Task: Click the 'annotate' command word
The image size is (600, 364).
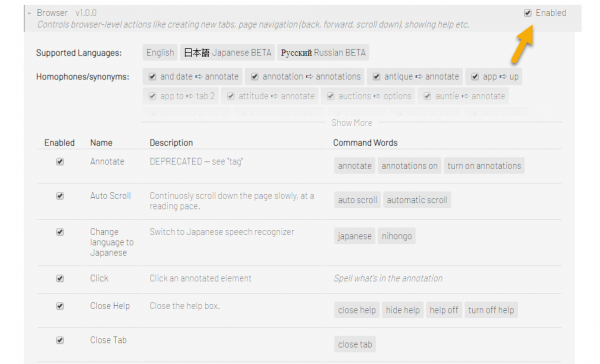Action: tap(355, 166)
